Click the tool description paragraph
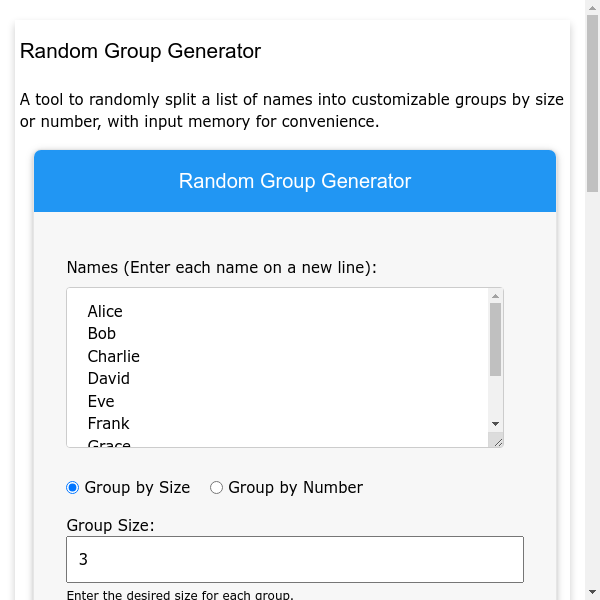 click(292, 111)
